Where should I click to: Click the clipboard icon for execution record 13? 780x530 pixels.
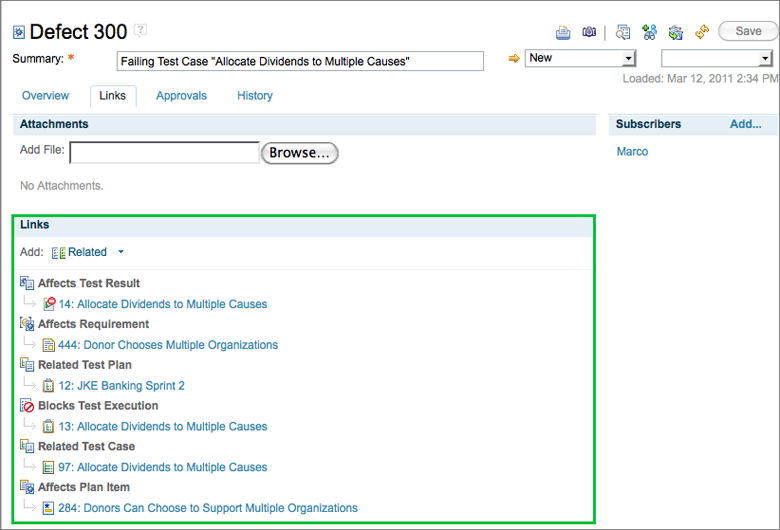click(x=48, y=426)
